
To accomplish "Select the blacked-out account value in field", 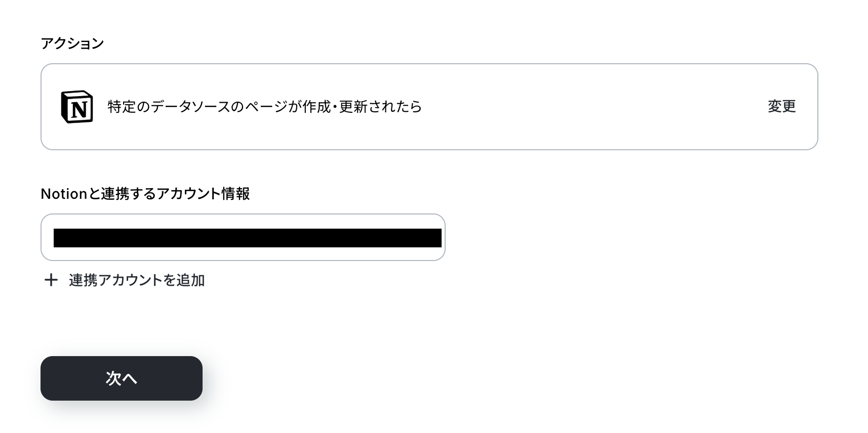I will (x=248, y=238).
